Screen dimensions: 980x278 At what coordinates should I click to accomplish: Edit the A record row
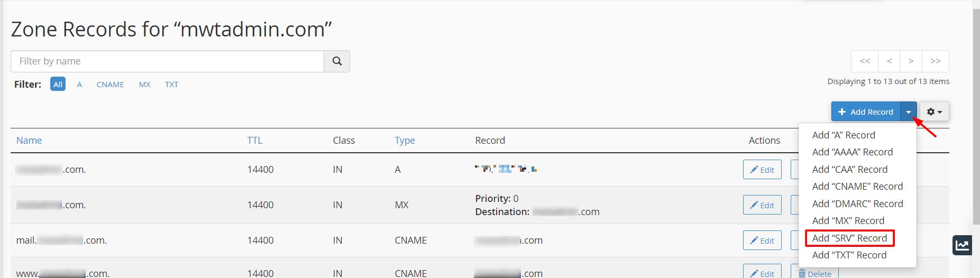[x=762, y=170]
